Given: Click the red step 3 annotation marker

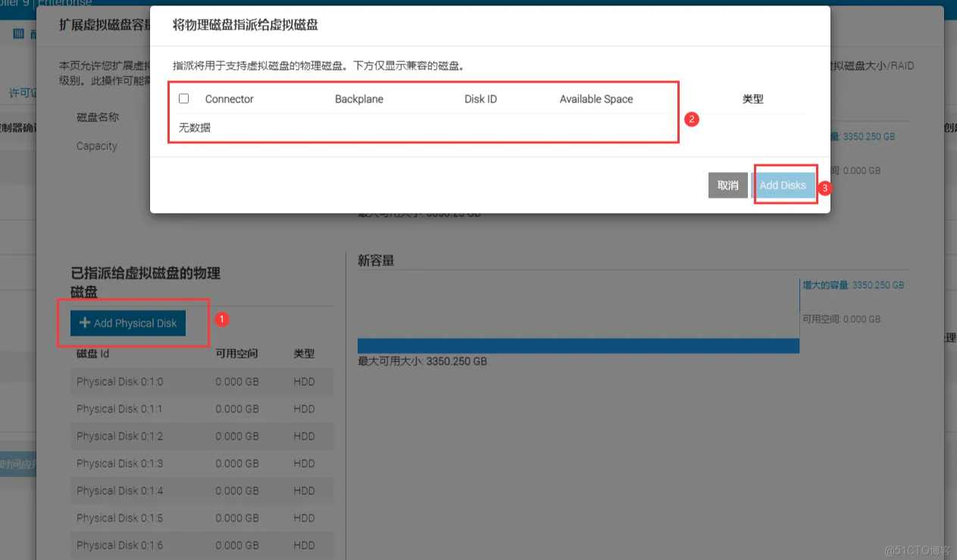Looking at the screenshot, I should (x=826, y=187).
